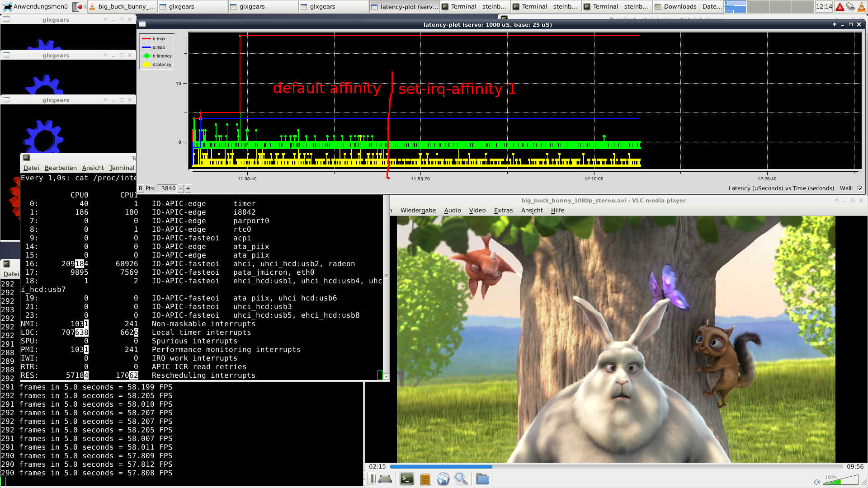Open the Anwendungsmenü applications menu
868x488 pixels.
coord(35,6)
